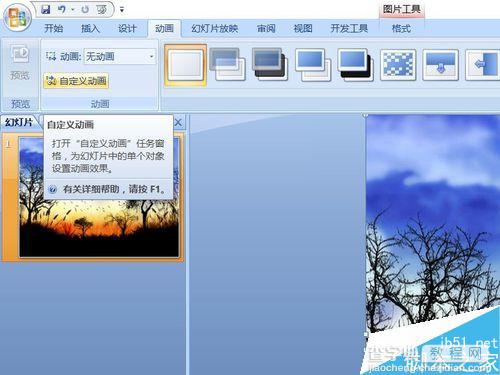500x375 pixels.
Task: Open the 动画 effect combo box
Action: click(120, 56)
